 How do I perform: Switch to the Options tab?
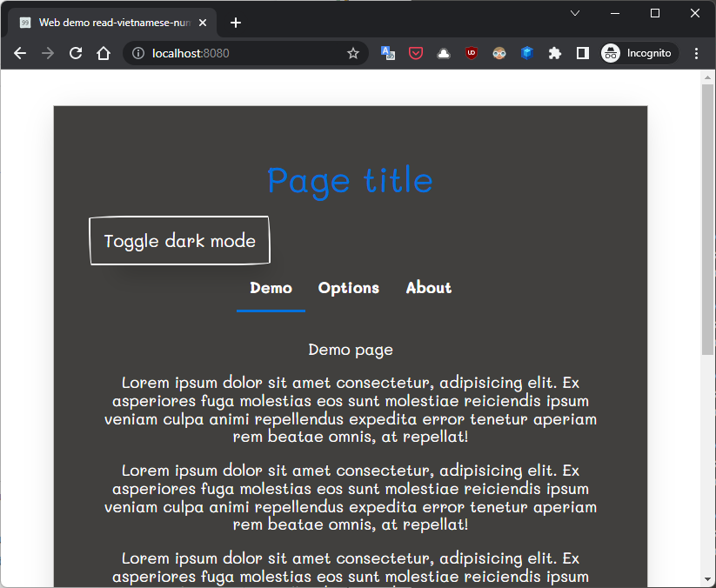click(x=348, y=288)
